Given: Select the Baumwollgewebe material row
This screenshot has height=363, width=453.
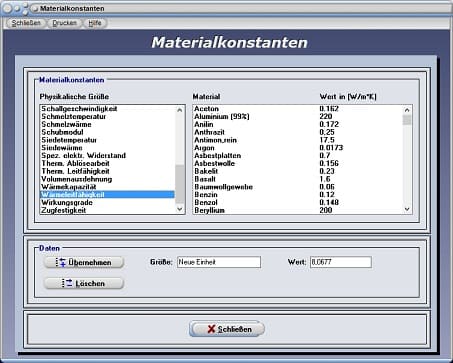Looking at the screenshot, I should coord(298,187).
